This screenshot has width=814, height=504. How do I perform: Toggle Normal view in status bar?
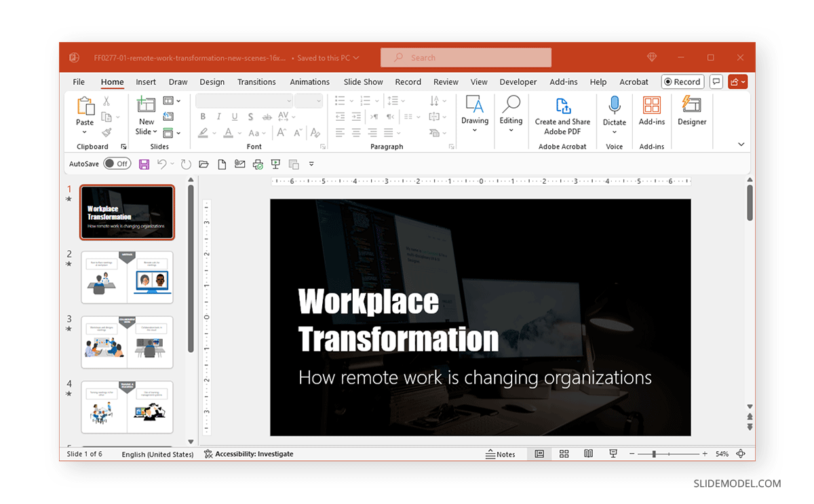tap(539, 454)
